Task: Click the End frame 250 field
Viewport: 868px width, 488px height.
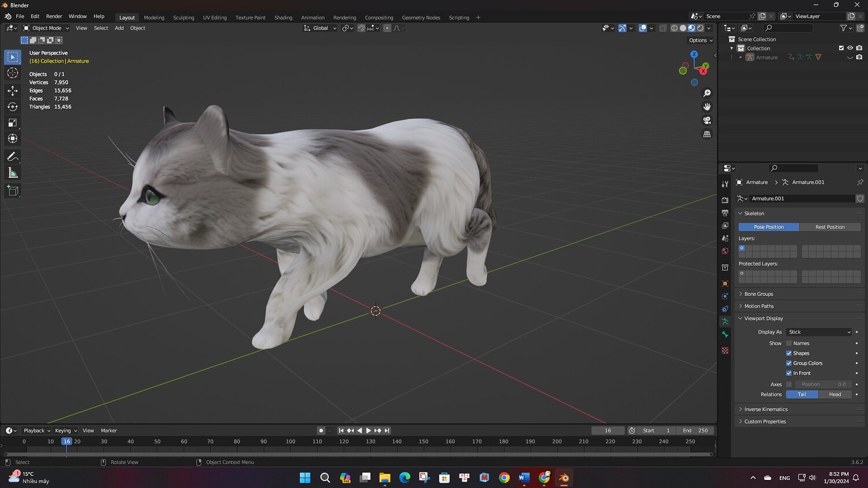Action: [x=696, y=431]
